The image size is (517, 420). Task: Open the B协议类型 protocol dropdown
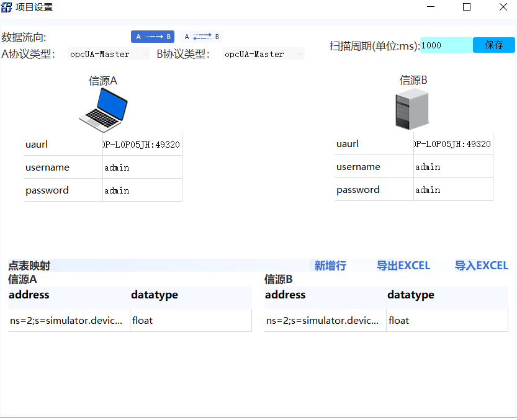pyautogui.click(x=263, y=54)
